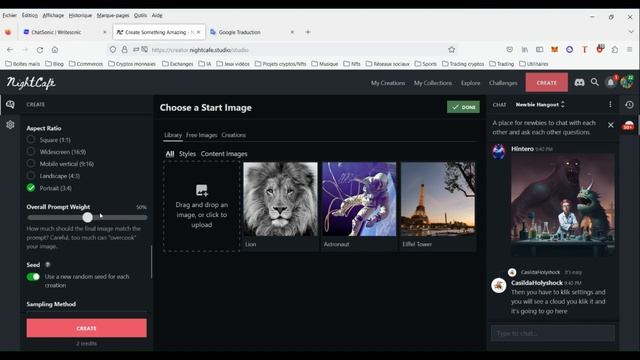Click avatar beside the 30+ badge
Image resolution: width=640 pixels, height=360 pixels.
(x=629, y=126)
